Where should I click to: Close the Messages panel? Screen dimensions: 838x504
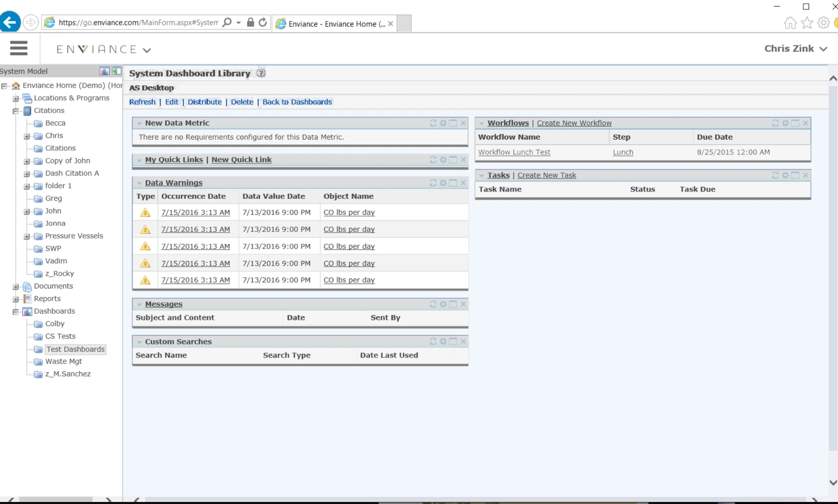coord(463,304)
